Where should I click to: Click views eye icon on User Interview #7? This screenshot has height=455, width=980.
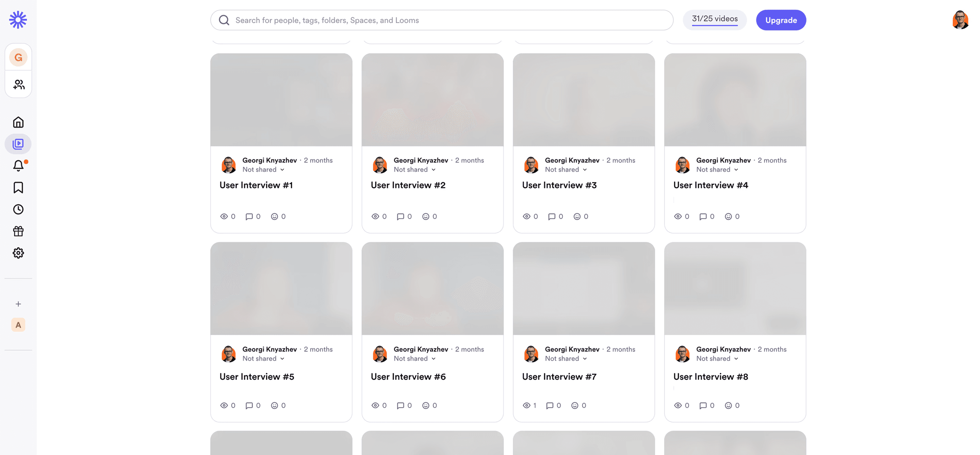tap(526, 406)
